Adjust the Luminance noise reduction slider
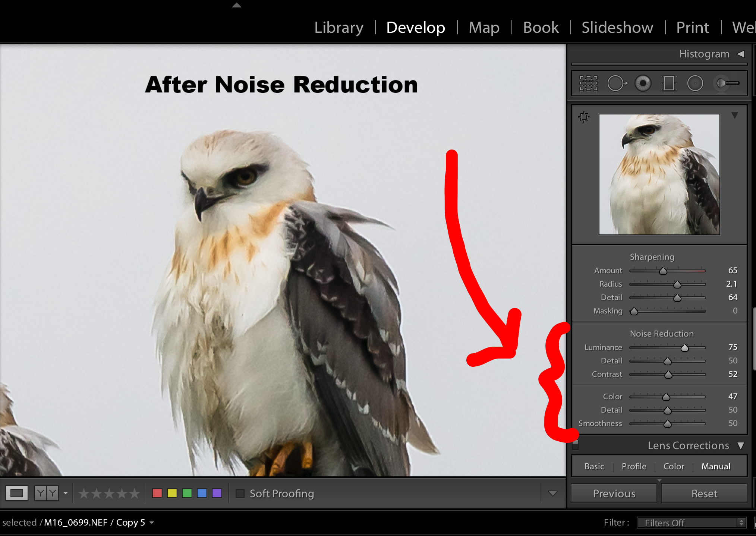The image size is (756, 536). (685, 348)
